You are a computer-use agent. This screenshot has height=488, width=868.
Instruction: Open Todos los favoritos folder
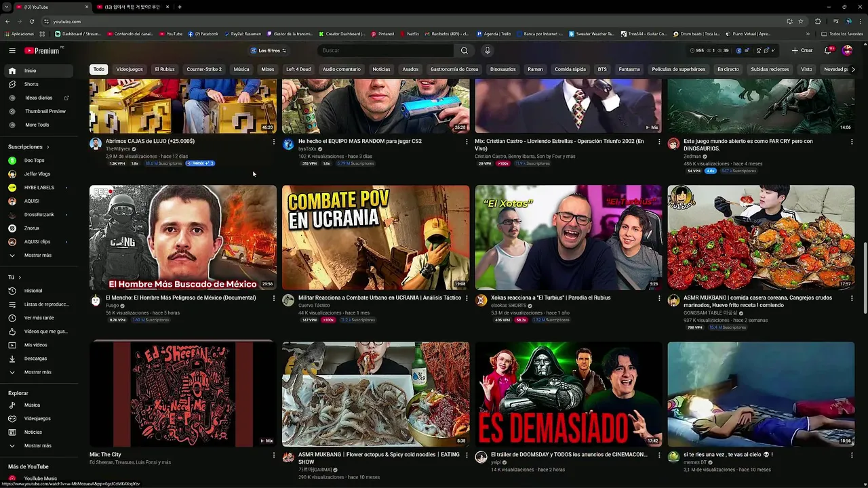(842, 34)
